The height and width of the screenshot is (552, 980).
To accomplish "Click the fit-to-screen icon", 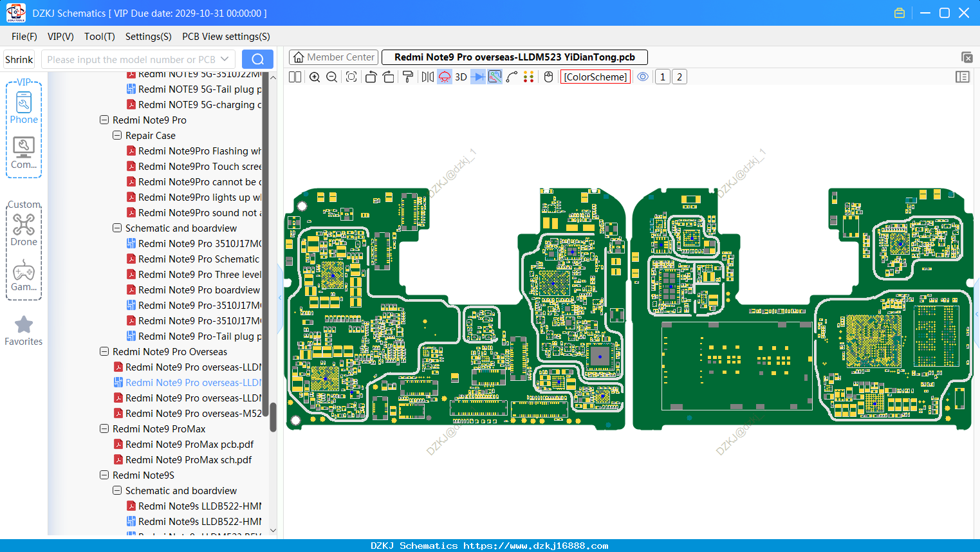I will 351,77.
